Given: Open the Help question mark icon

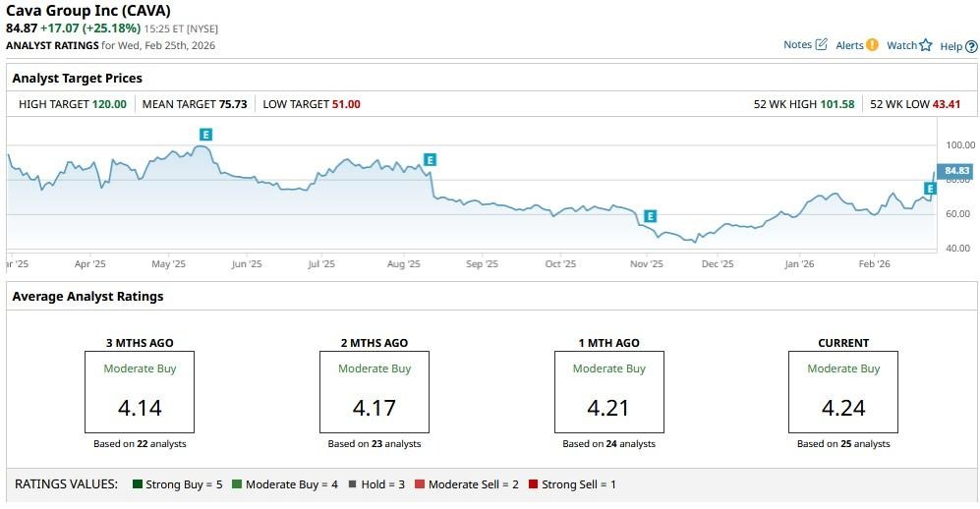Looking at the screenshot, I should [x=971, y=46].
